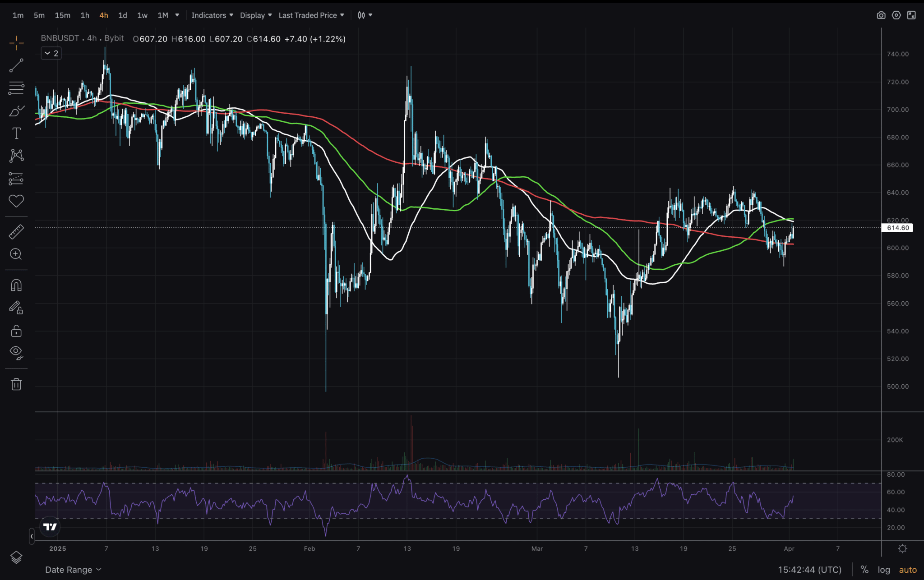This screenshot has height=580, width=924.
Task: Click the 614.60 current price label
Action: coord(897,228)
